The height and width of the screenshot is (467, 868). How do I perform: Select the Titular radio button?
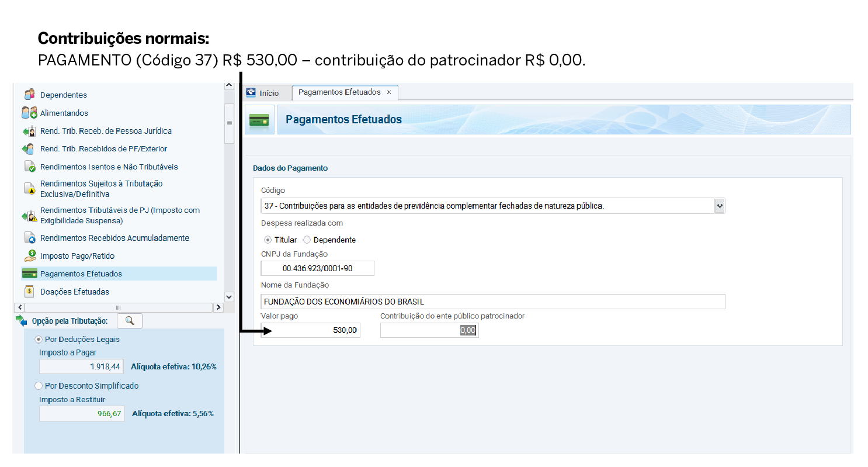pyautogui.click(x=268, y=240)
